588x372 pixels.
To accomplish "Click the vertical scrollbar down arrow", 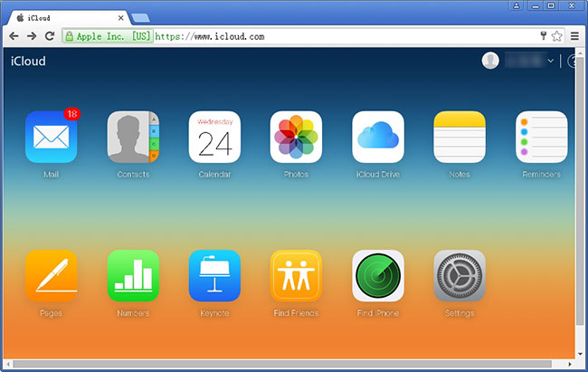I will point(580,354).
